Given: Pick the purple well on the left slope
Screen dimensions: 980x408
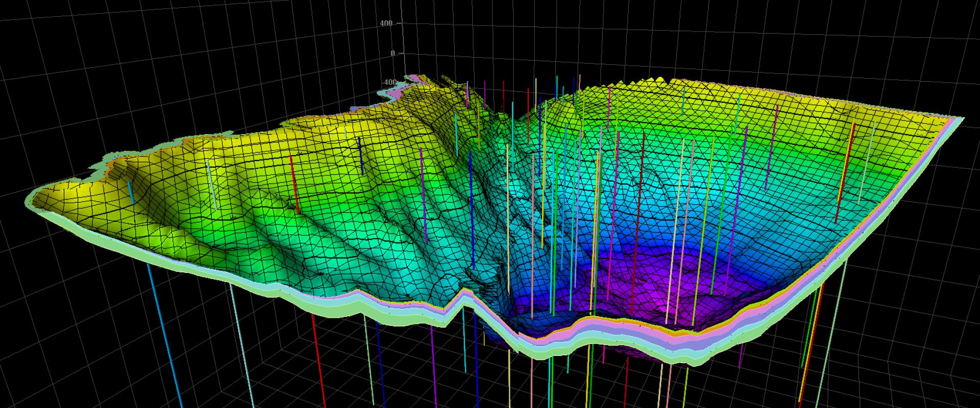Looking at the screenshot, I should tap(423, 194).
